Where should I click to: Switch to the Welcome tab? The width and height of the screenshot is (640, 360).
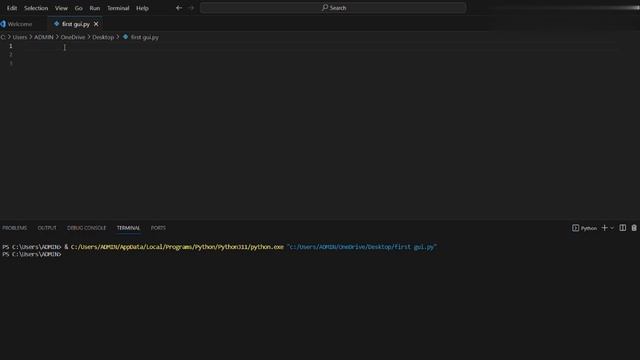point(16,24)
